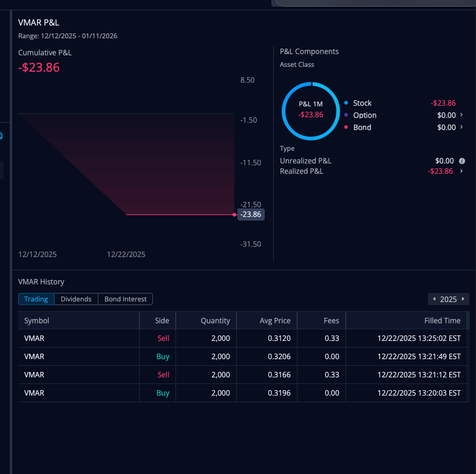Viewport: 476px width, 474px height.
Task: Sort table by Fees column header
Action: tap(322, 321)
